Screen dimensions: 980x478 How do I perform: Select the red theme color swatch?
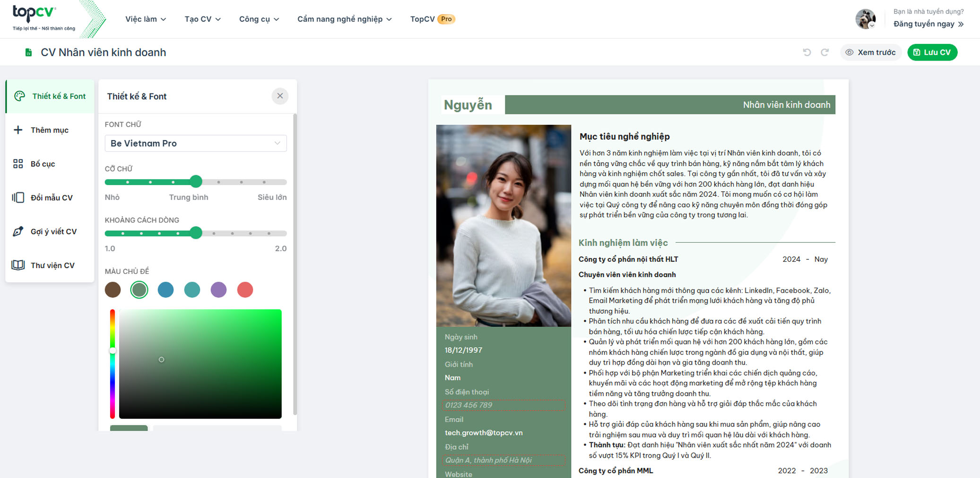pos(245,290)
